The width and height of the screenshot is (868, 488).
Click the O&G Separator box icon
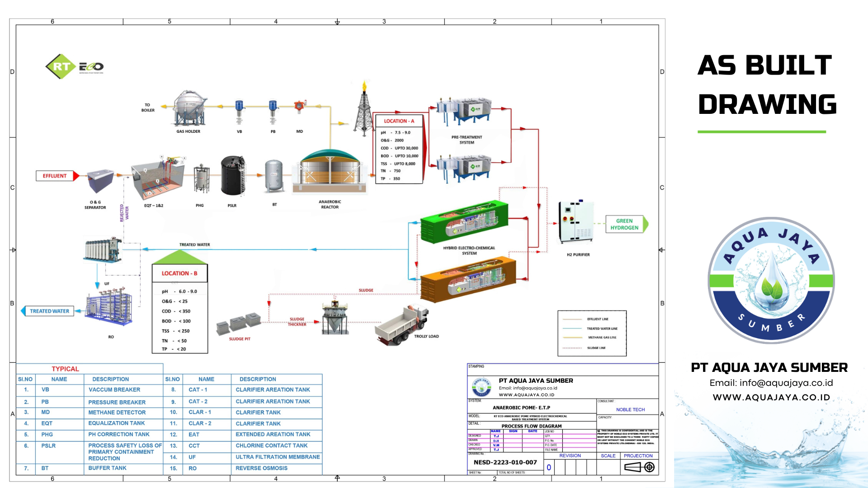[x=100, y=181]
